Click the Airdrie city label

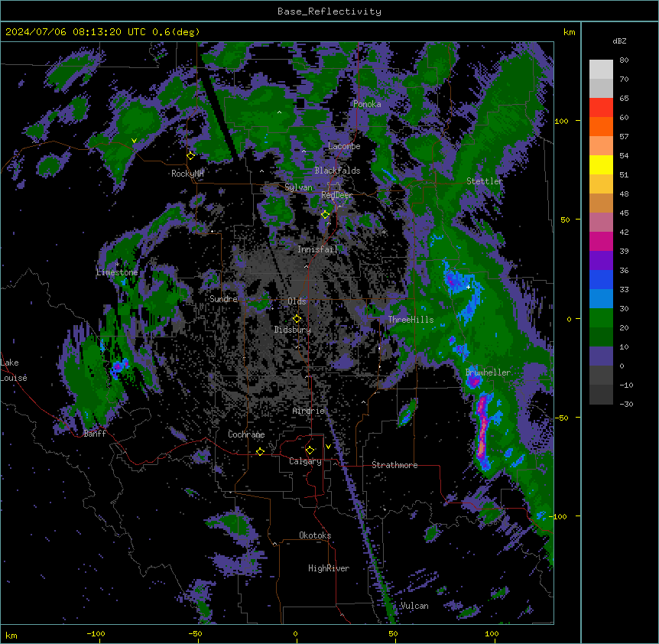pyautogui.click(x=309, y=411)
